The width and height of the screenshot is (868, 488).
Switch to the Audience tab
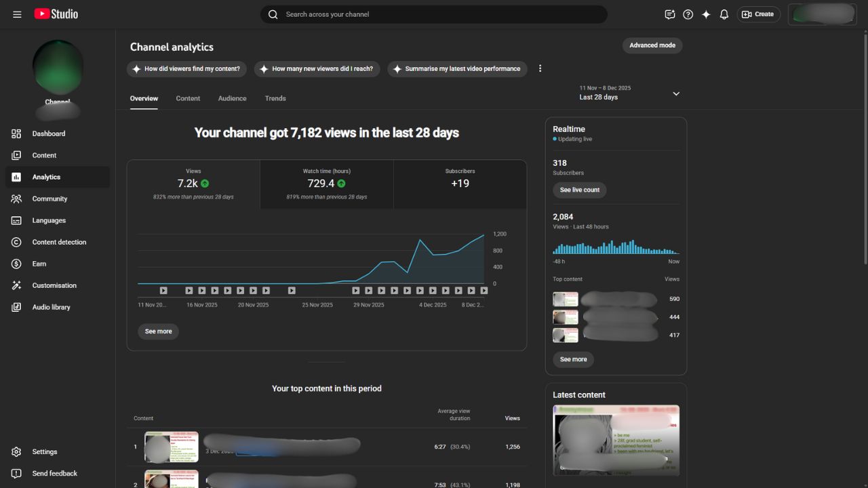click(232, 98)
